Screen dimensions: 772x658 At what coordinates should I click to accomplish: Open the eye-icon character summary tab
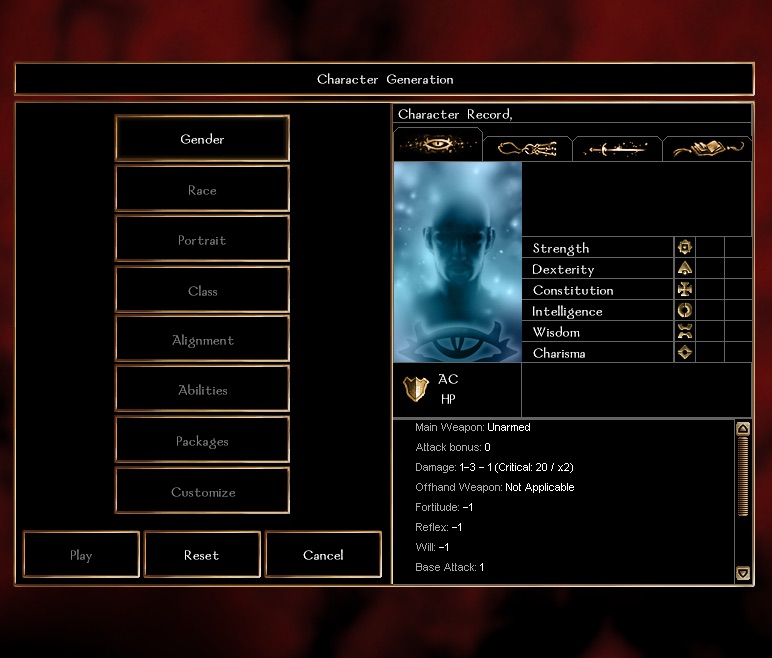[x=438, y=145]
